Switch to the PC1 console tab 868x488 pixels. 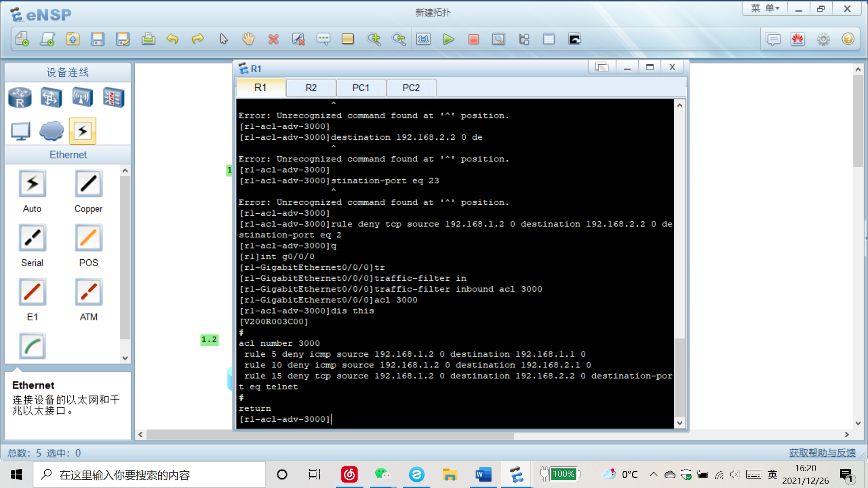361,88
